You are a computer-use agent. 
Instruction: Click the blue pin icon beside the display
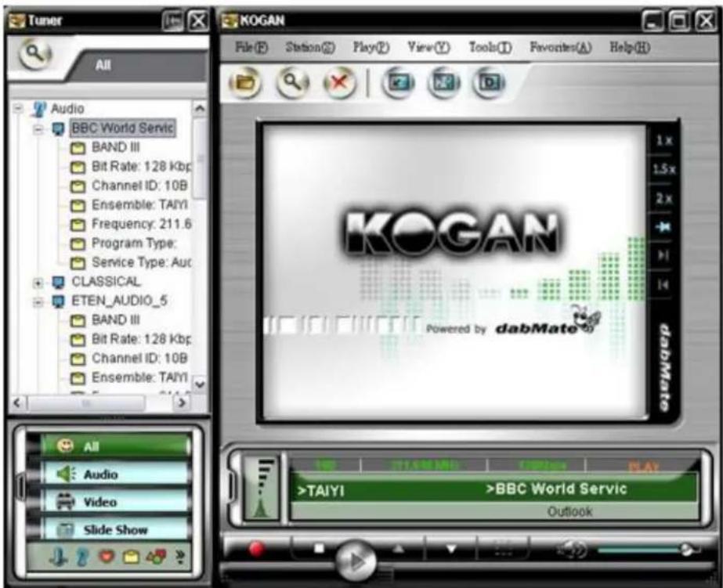tap(663, 227)
